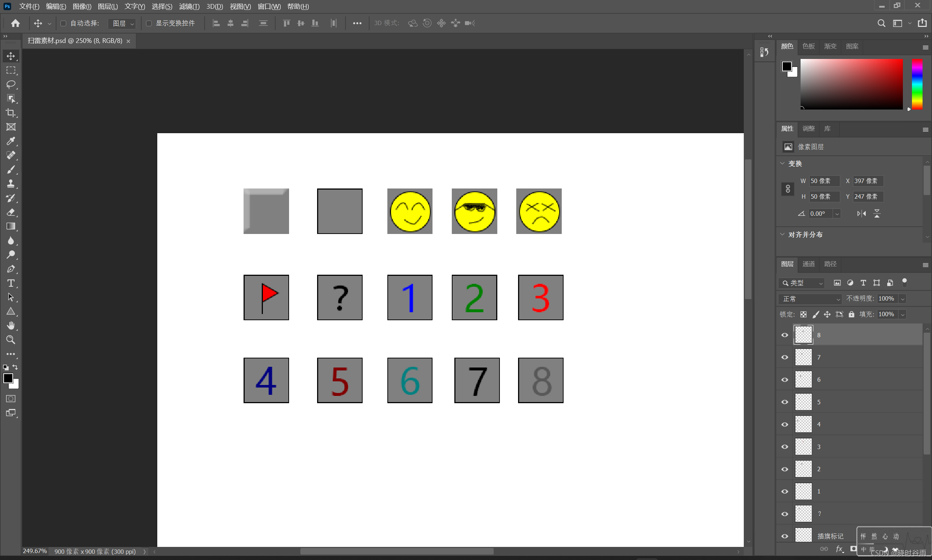The height and width of the screenshot is (560, 932).
Task: Switch to the 色板 tab
Action: (808, 46)
